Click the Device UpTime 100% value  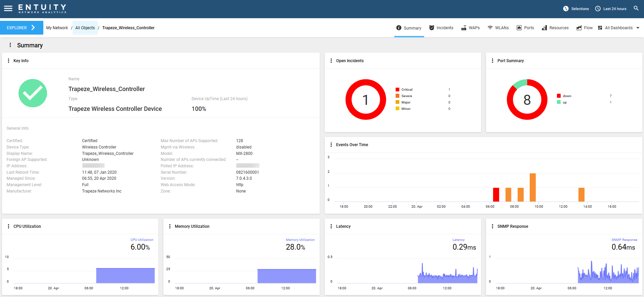[x=199, y=109]
